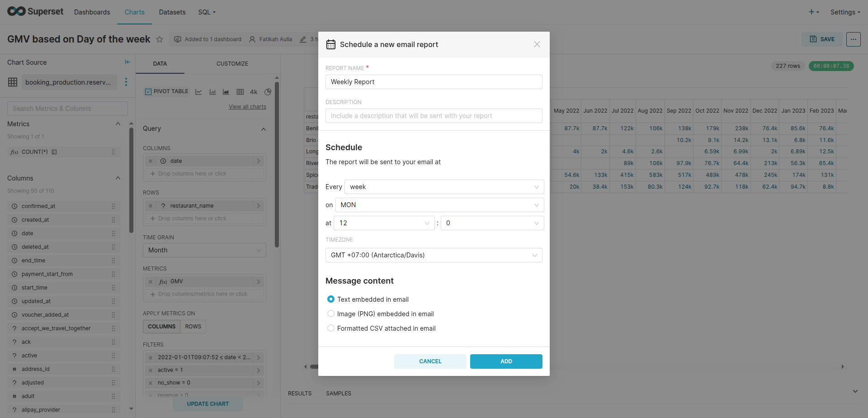Click the ADD button
The height and width of the screenshot is (418, 868).
pyautogui.click(x=506, y=361)
